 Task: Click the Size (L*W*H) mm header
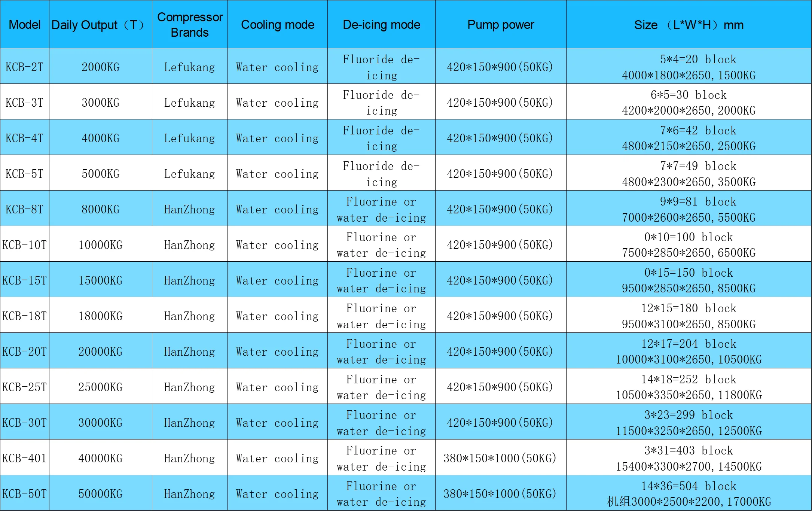689,25
